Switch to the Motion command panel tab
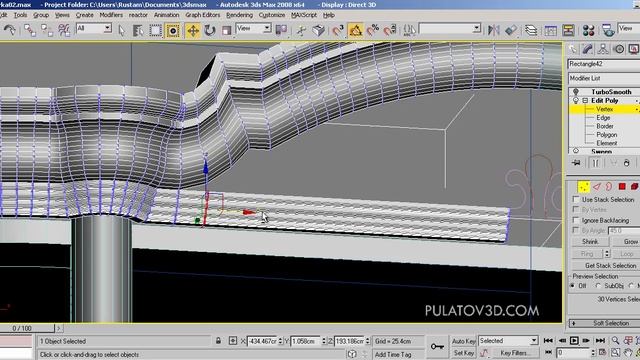 coord(619,49)
